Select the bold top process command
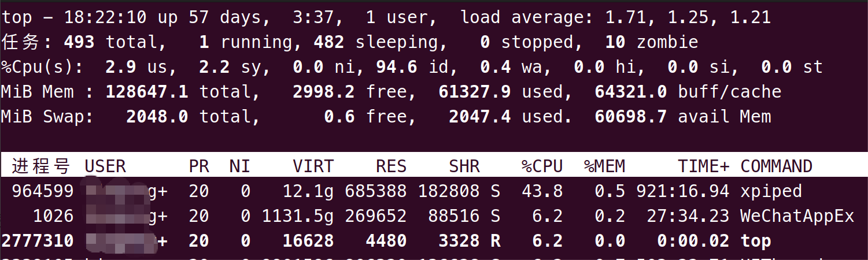The height and width of the screenshot is (260, 868). click(x=756, y=241)
